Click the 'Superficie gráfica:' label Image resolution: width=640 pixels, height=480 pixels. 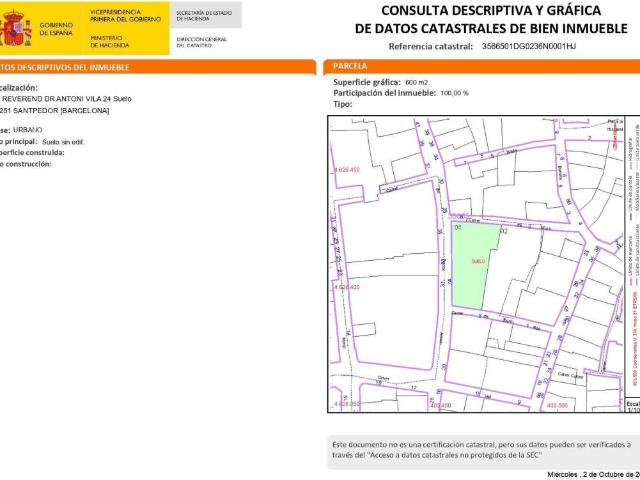[x=367, y=82]
